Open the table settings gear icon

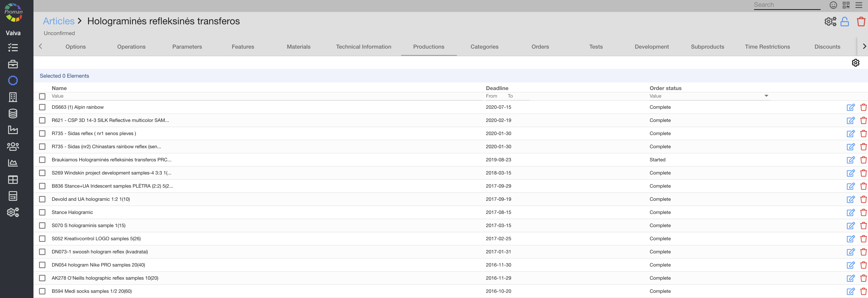(x=855, y=63)
